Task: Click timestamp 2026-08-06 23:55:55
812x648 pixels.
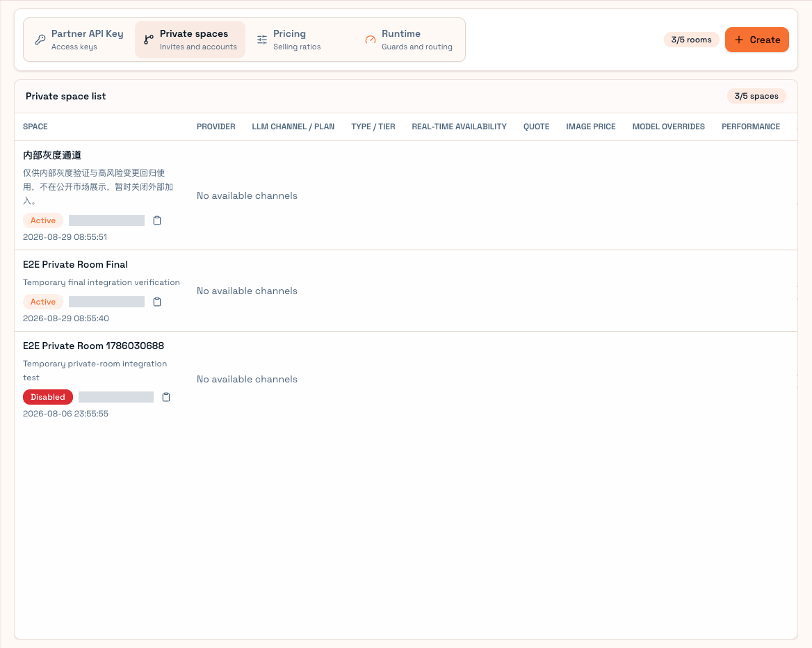Action: [66, 414]
